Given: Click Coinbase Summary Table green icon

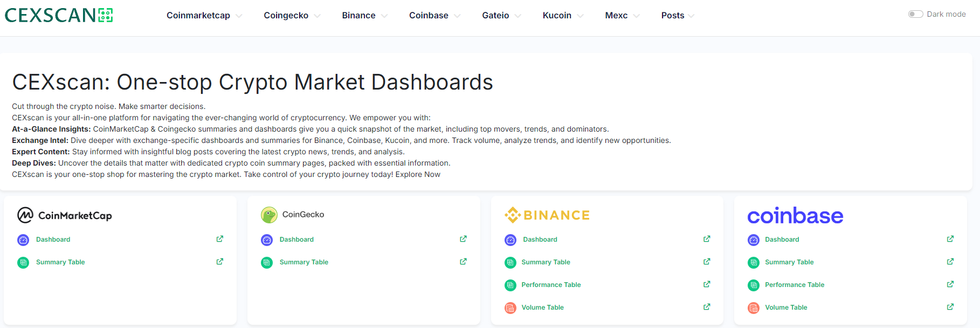Looking at the screenshot, I should click(754, 263).
